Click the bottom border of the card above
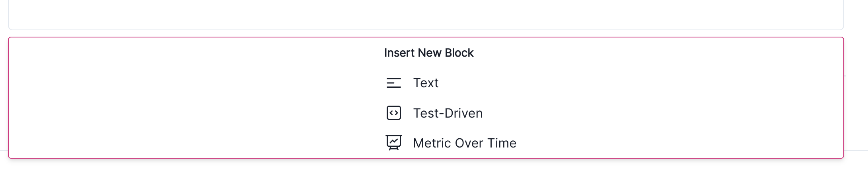 click(x=426, y=29)
